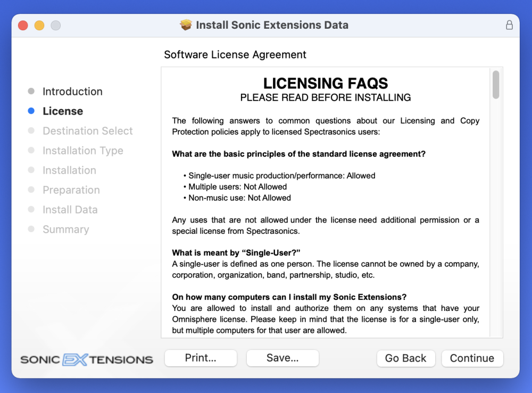Viewport: 532px width, 393px height.
Task: Click the Destination Select step
Action: point(88,131)
